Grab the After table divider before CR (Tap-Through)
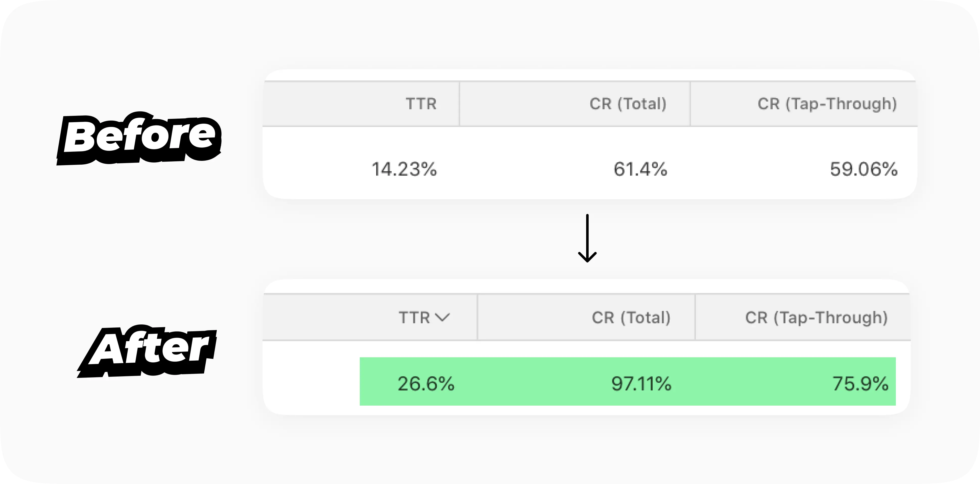 695,317
